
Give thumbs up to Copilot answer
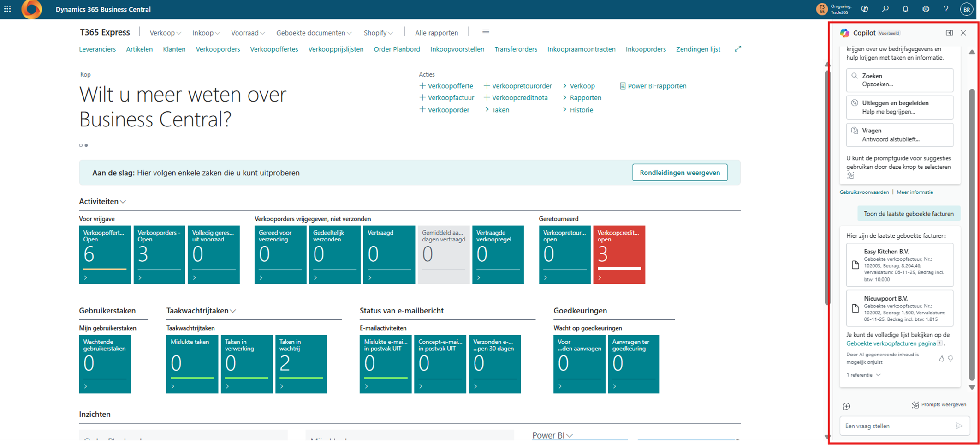click(x=941, y=359)
